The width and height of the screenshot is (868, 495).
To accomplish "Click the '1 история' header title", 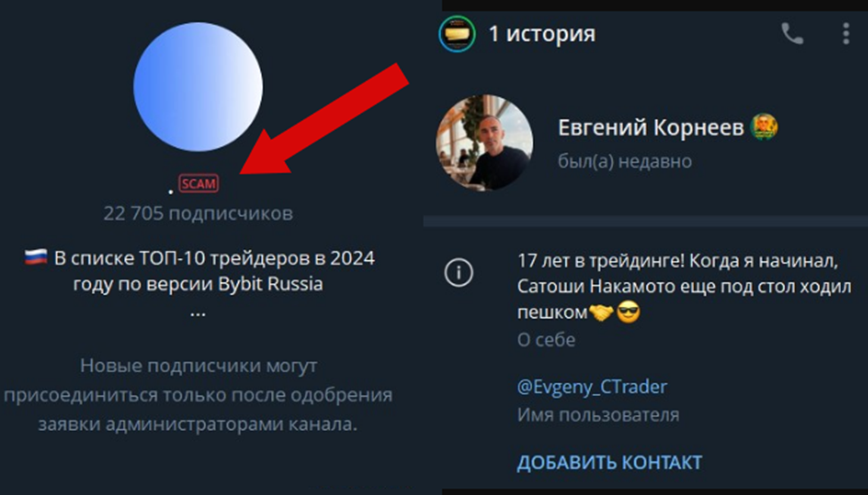I will click(542, 35).
